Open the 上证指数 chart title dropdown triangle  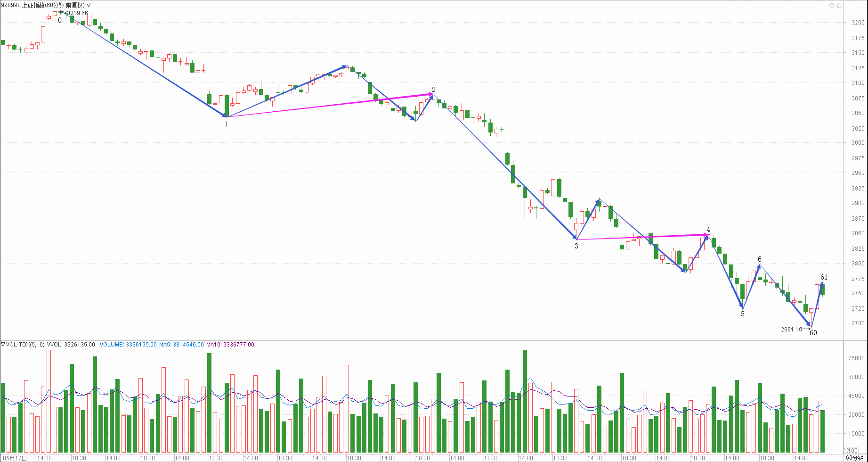[x=89, y=5]
